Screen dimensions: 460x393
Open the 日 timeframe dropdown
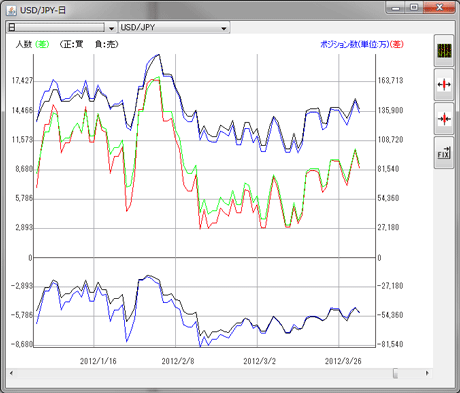[x=61, y=28]
